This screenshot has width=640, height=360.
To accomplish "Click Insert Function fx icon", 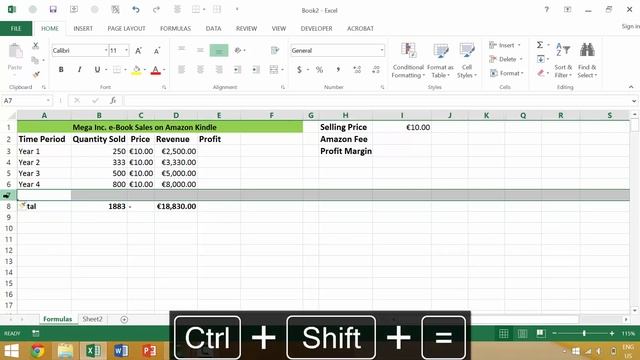I will pyautogui.click(x=113, y=100).
